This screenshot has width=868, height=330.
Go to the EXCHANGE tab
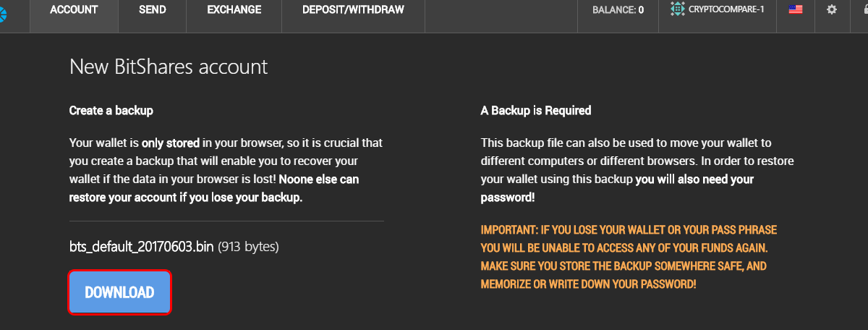pos(234,10)
